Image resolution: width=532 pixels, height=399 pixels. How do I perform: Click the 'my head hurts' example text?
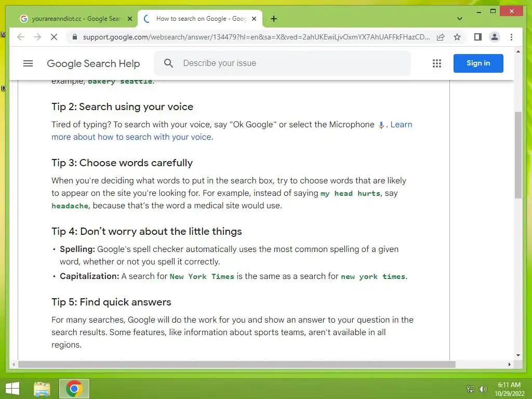click(x=350, y=193)
